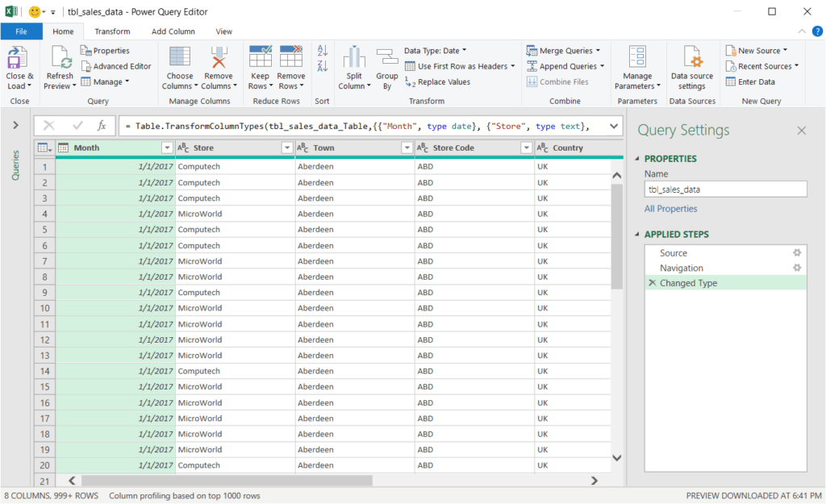Click the Split Column icon
This screenshot has width=826, height=504.
click(354, 60)
